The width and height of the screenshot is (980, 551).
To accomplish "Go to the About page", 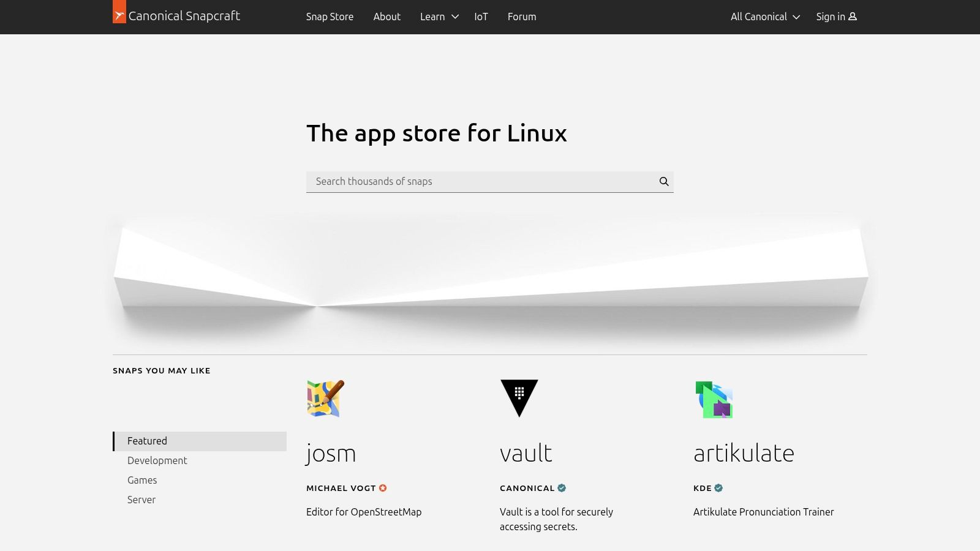I will (387, 17).
